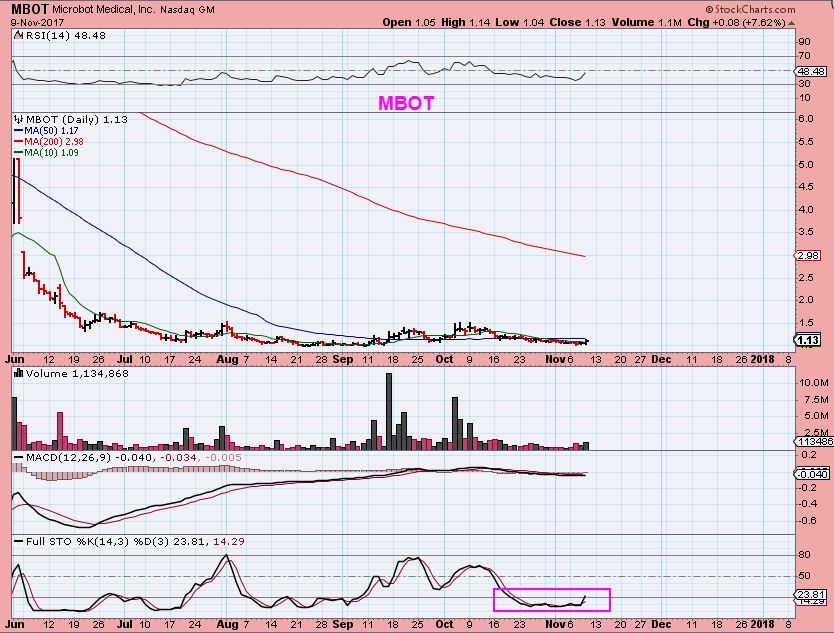This screenshot has width=834, height=633.
Task: Click the 70 level label on RSI axis
Action: click(x=804, y=56)
